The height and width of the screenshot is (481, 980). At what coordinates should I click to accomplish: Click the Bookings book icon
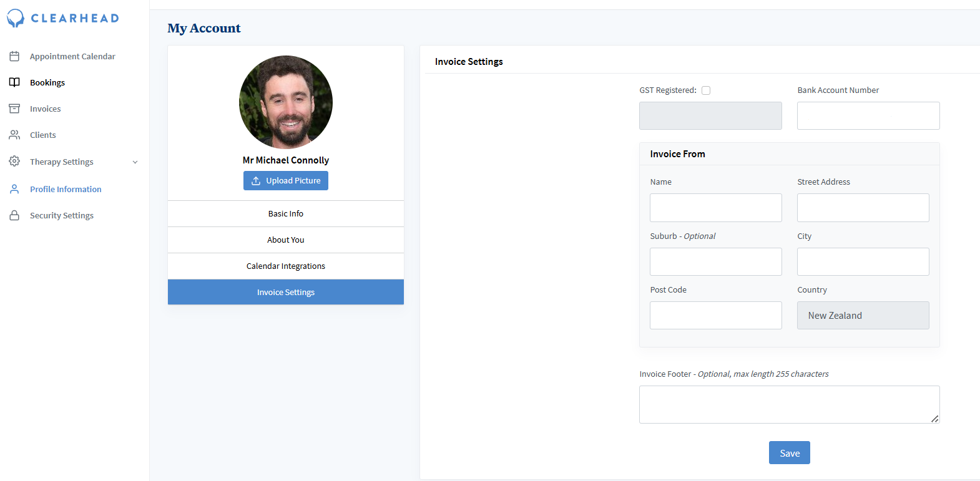tap(14, 82)
